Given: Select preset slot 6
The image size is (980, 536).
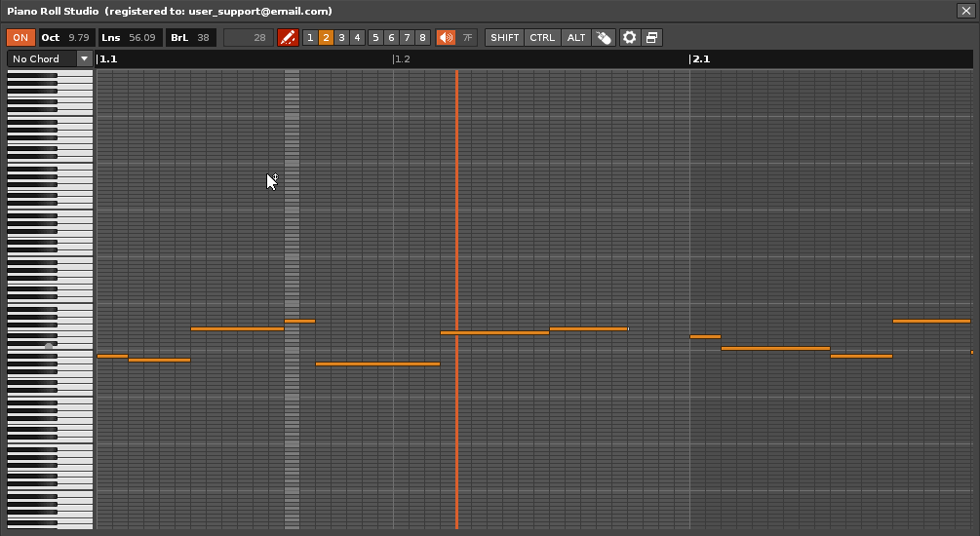Looking at the screenshot, I should pos(391,37).
